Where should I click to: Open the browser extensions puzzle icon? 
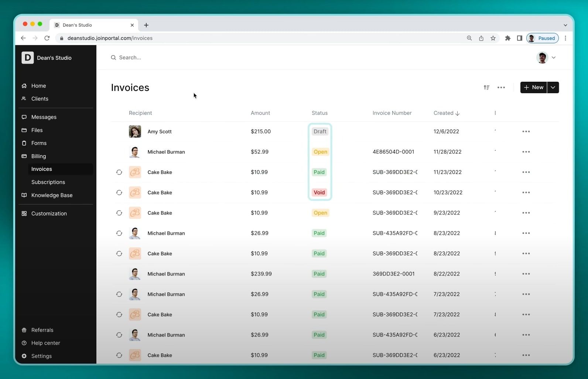(507, 38)
